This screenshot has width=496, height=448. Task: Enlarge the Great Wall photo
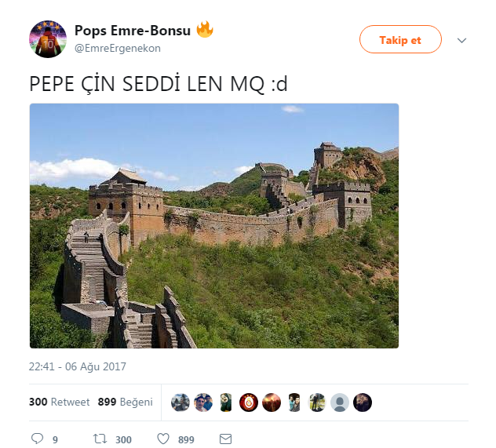214,226
